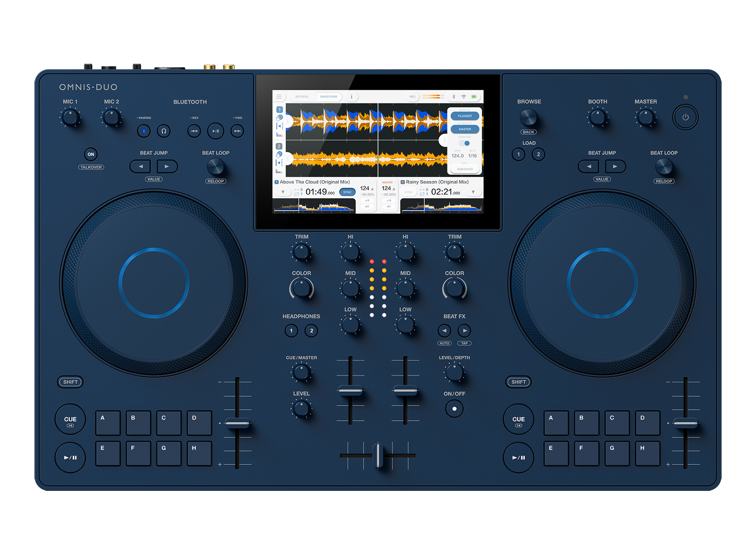Tap deck 2 touch-jog hand icon
The height and width of the screenshot is (555, 756).
pyautogui.click(x=279, y=155)
